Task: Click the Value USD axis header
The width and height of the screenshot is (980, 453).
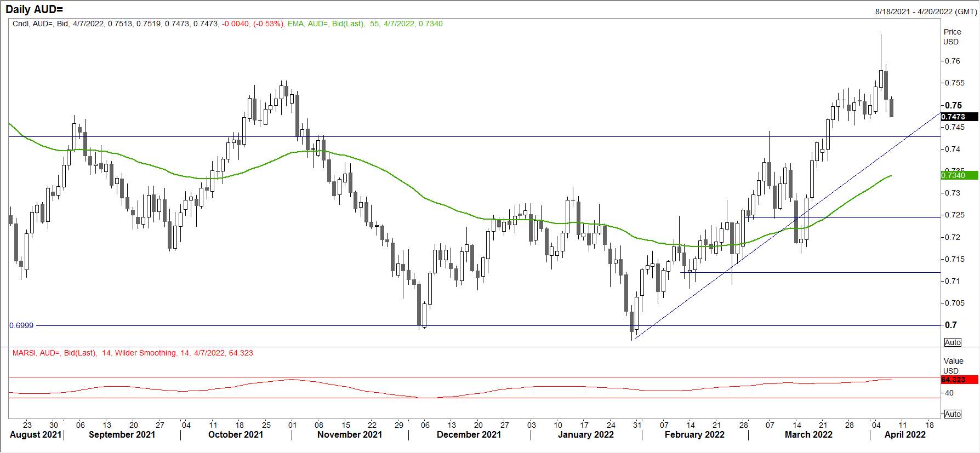Action: [953, 366]
